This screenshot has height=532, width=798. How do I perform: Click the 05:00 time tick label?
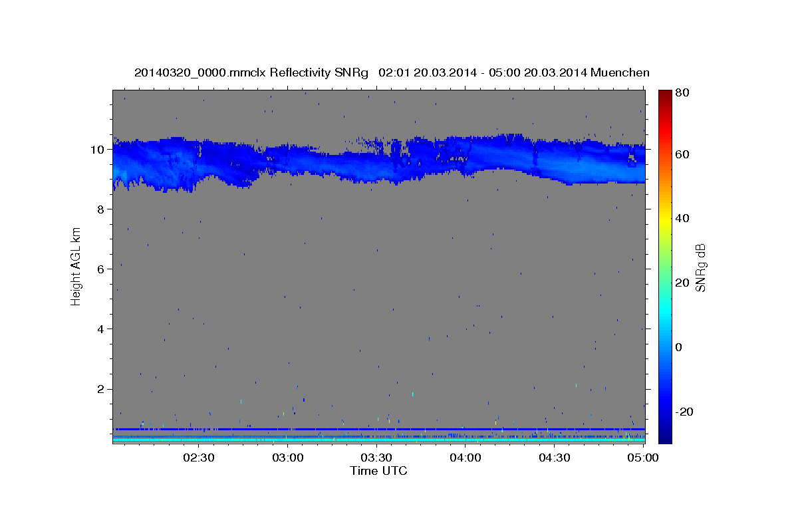643,458
